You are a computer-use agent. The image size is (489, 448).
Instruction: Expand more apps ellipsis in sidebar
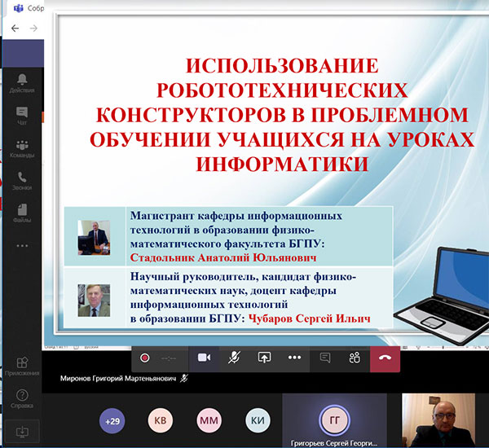tap(21, 245)
